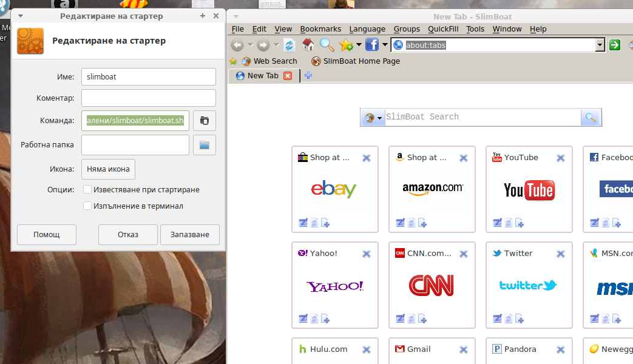Click the Помощ button
This screenshot has height=364, width=633.
tap(46, 234)
